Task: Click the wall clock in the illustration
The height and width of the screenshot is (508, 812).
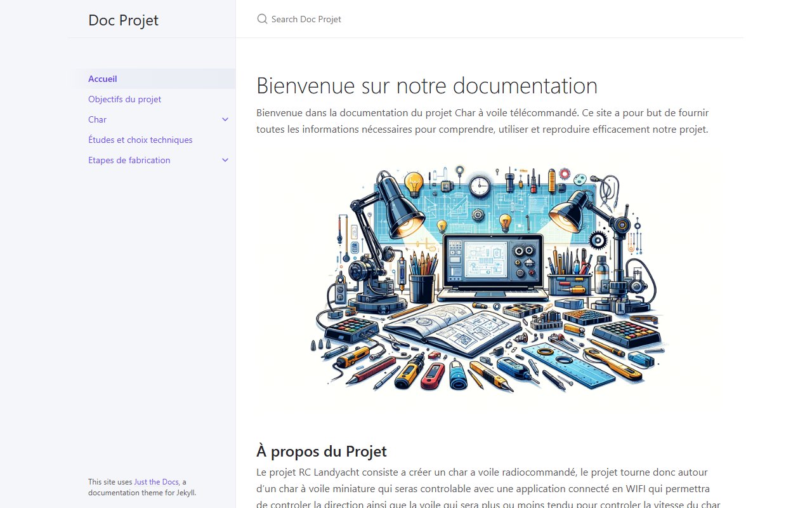Action: click(480, 186)
